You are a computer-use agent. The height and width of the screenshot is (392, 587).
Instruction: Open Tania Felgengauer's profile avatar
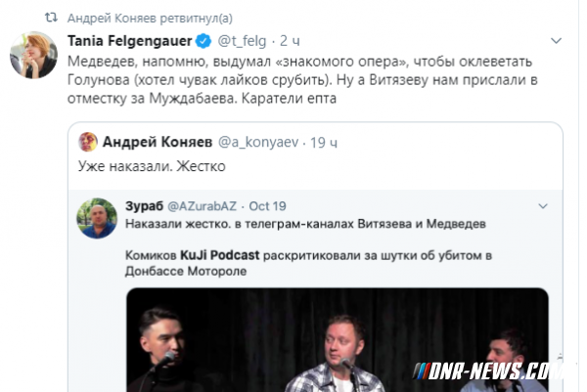33,55
